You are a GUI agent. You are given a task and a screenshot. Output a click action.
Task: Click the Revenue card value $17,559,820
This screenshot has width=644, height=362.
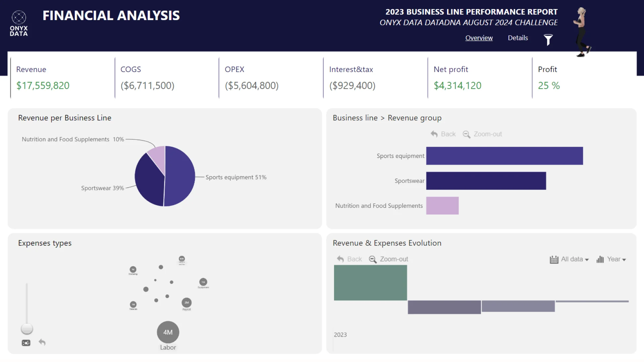tap(43, 85)
